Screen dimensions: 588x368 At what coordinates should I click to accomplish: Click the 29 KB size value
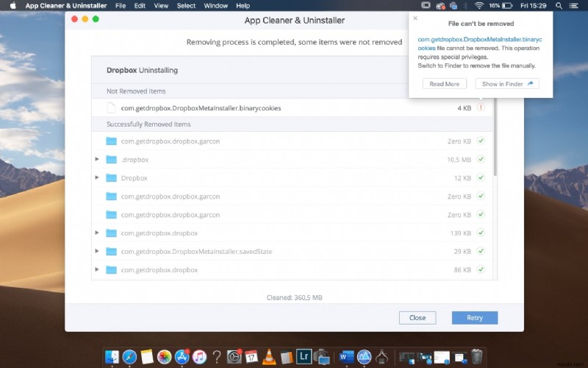tap(462, 252)
